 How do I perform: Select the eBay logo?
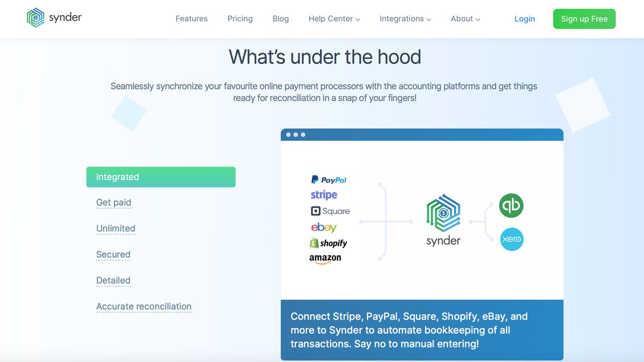(324, 227)
